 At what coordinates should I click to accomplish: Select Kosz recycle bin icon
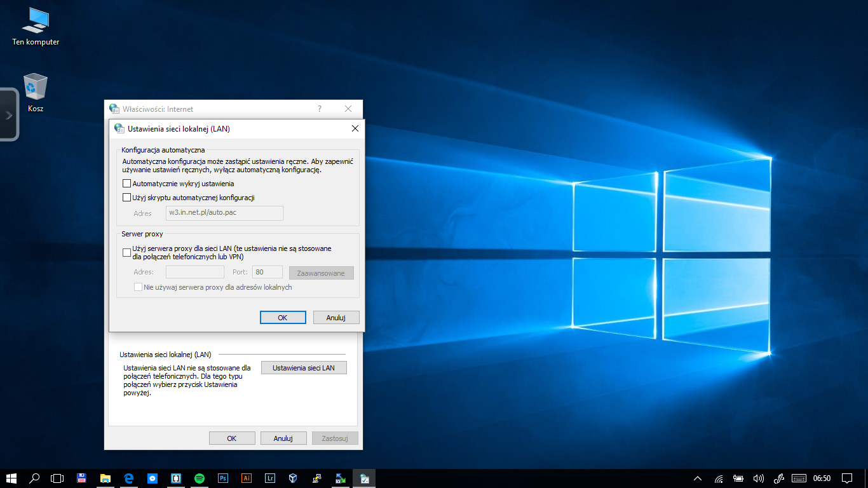point(36,93)
